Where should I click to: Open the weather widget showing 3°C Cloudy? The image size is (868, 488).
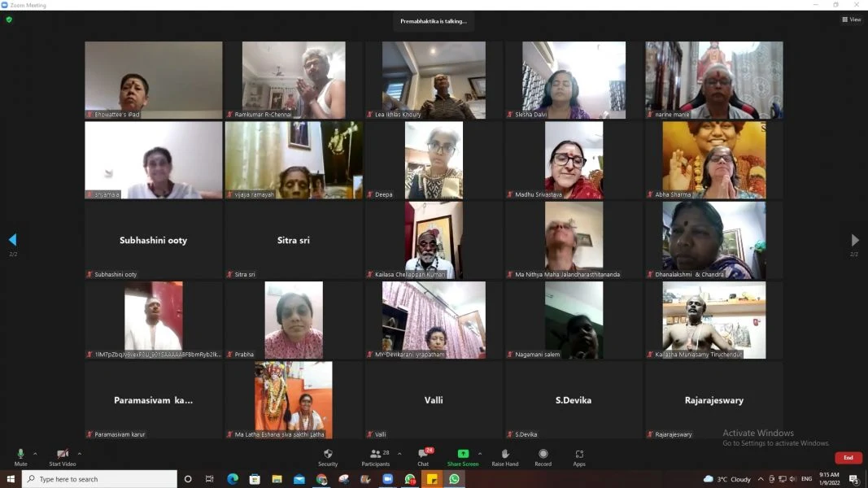(726, 479)
